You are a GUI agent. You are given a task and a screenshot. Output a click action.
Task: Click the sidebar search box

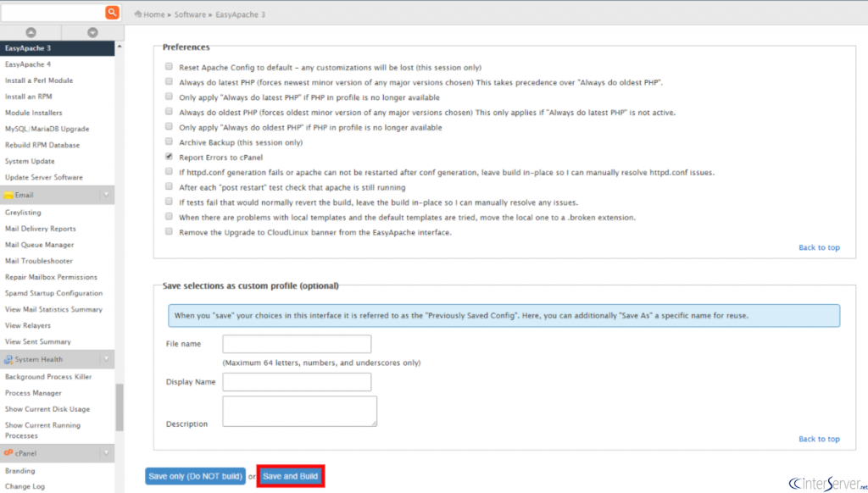click(53, 12)
